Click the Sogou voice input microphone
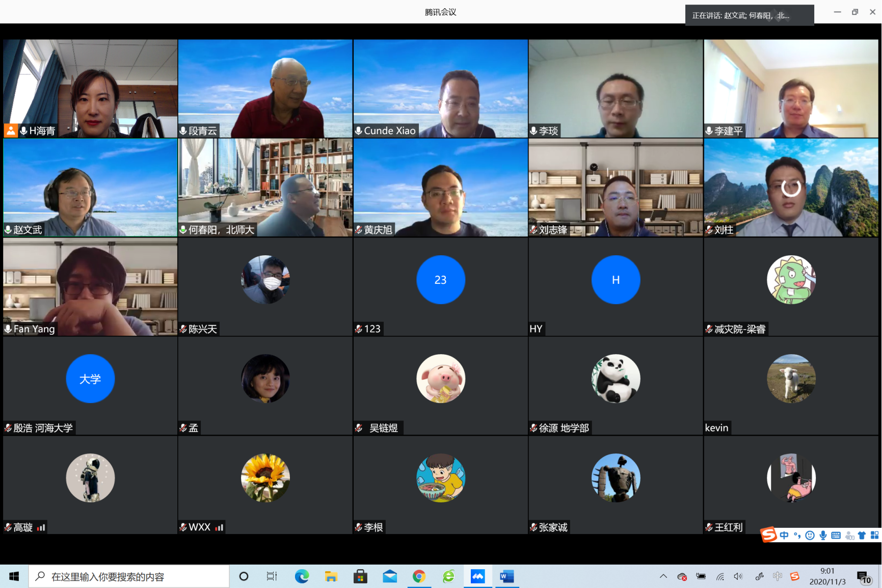The width and height of the screenshot is (882, 588). pos(823,535)
